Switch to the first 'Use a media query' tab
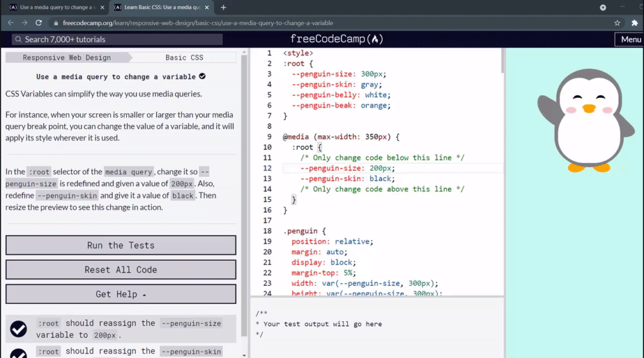This screenshot has height=358, width=644. click(57, 7)
